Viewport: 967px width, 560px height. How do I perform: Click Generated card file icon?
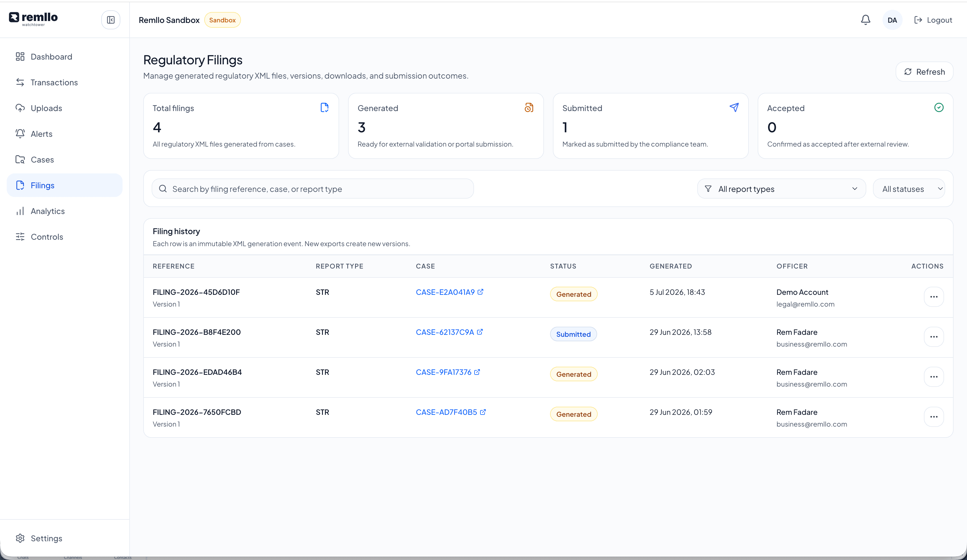pyautogui.click(x=529, y=107)
